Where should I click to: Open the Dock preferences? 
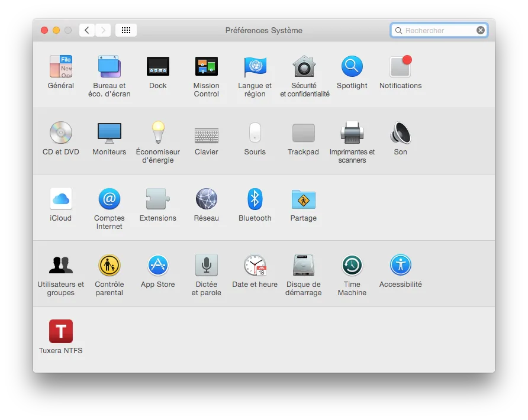pyautogui.click(x=157, y=66)
